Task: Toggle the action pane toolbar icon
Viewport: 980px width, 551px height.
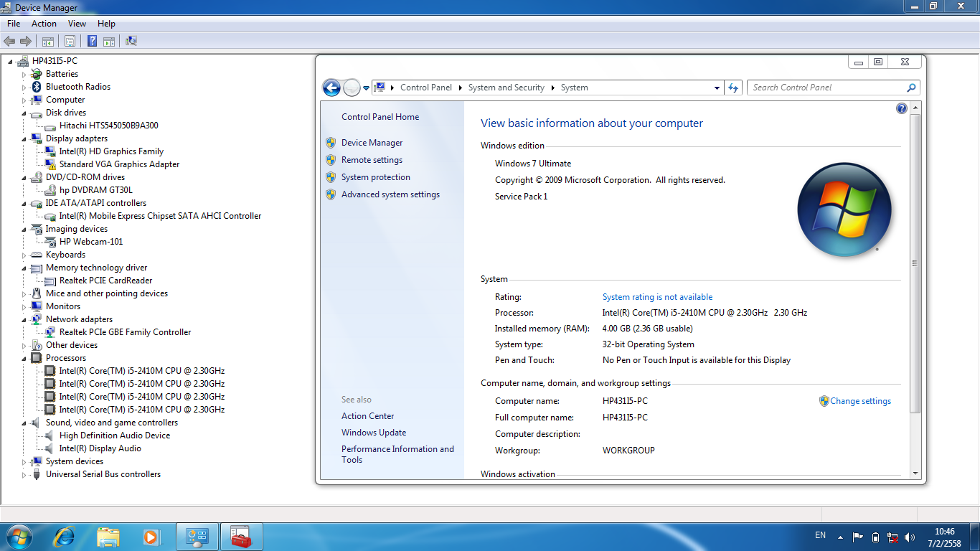Action: point(109,42)
